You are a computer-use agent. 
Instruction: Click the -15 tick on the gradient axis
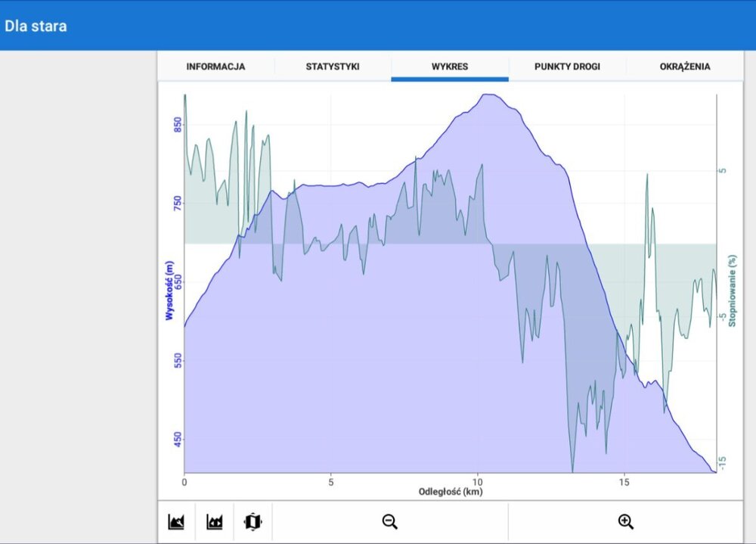pos(723,462)
